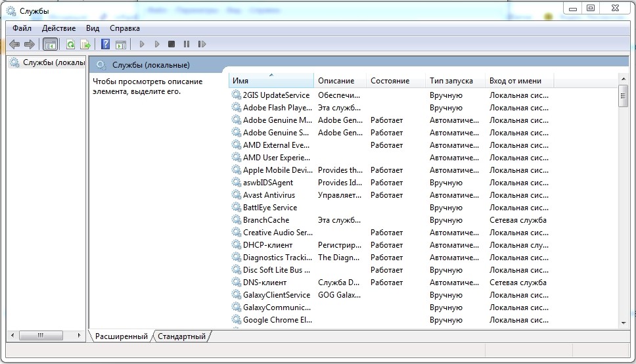
Task: Click the left pane horizontal scrollbar left arrow
Action: click(x=12, y=335)
